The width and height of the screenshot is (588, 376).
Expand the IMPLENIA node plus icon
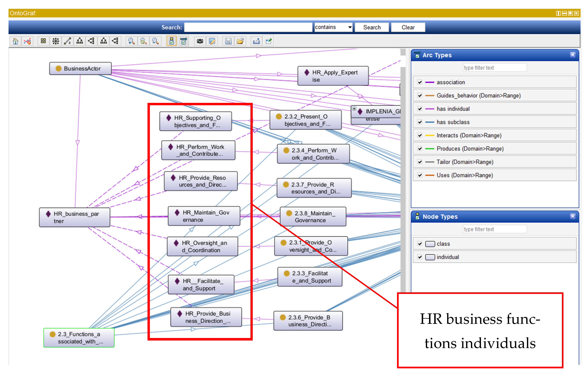pyautogui.click(x=354, y=109)
